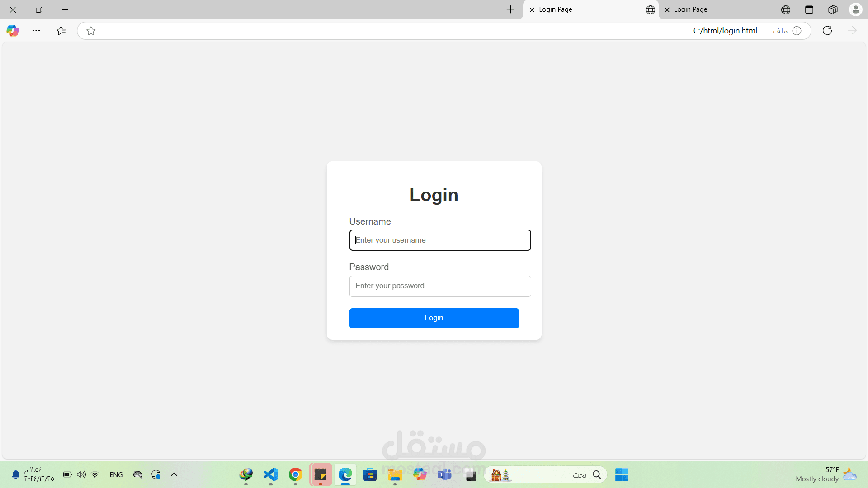View site information icon in the address bar
This screenshot has height=488, width=868.
(797, 31)
